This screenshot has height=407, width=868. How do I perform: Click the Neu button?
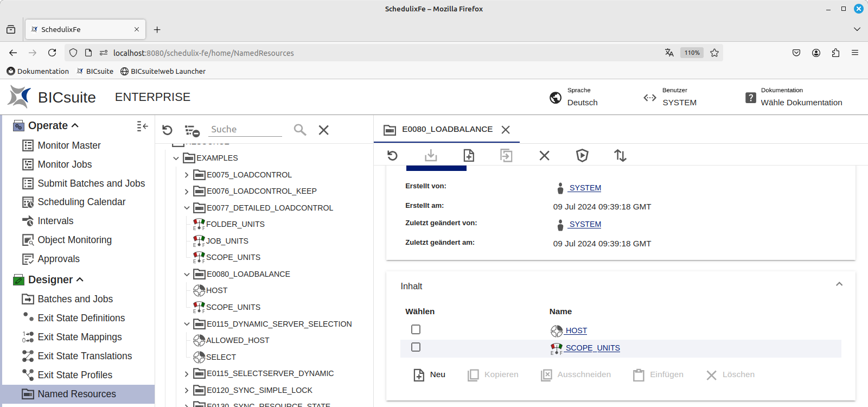[x=430, y=374]
